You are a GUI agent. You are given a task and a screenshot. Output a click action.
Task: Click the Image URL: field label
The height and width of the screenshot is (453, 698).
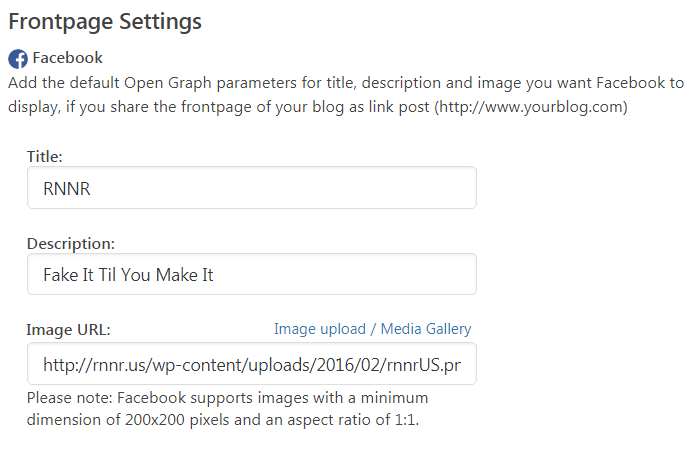[x=68, y=330]
